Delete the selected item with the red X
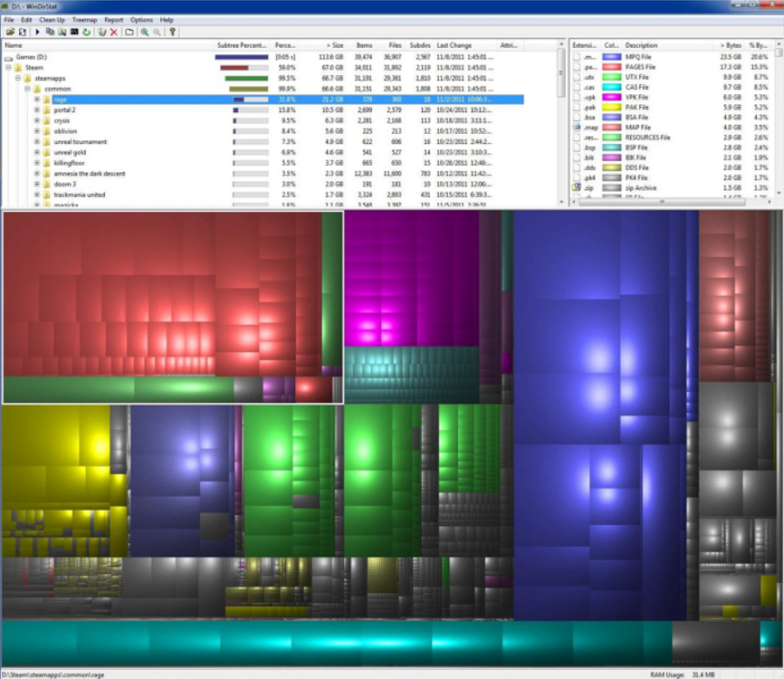Viewport: 784px width, 679px height. coord(113,32)
